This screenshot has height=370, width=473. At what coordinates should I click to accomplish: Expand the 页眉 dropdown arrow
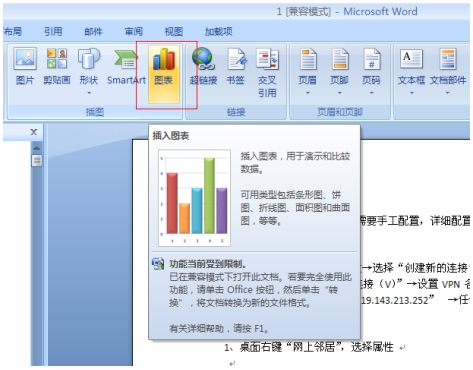tap(308, 93)
